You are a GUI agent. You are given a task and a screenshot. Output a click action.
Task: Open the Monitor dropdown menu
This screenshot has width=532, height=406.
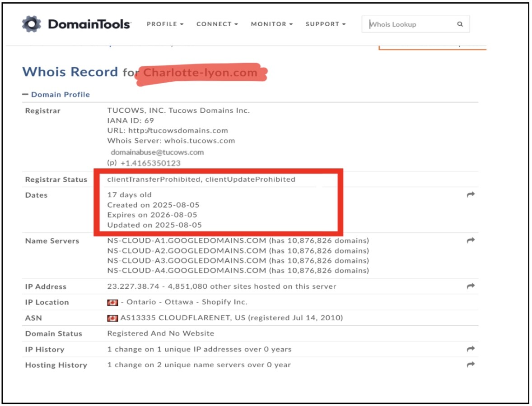point(272,24)
